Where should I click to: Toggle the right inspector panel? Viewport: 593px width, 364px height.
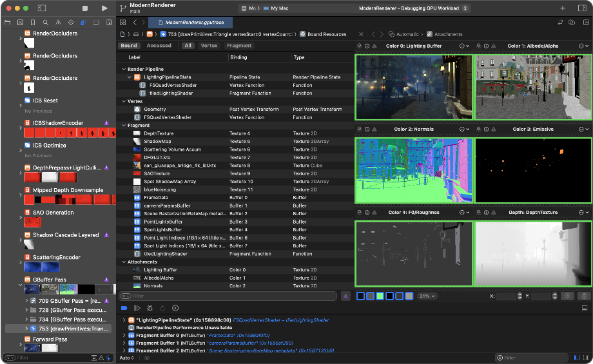[x=583, y=8]
